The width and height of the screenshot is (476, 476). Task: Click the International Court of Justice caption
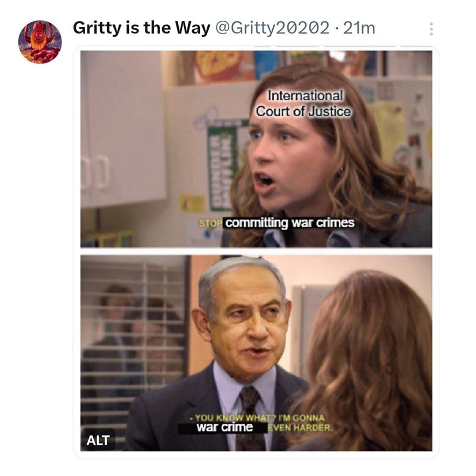303,104
